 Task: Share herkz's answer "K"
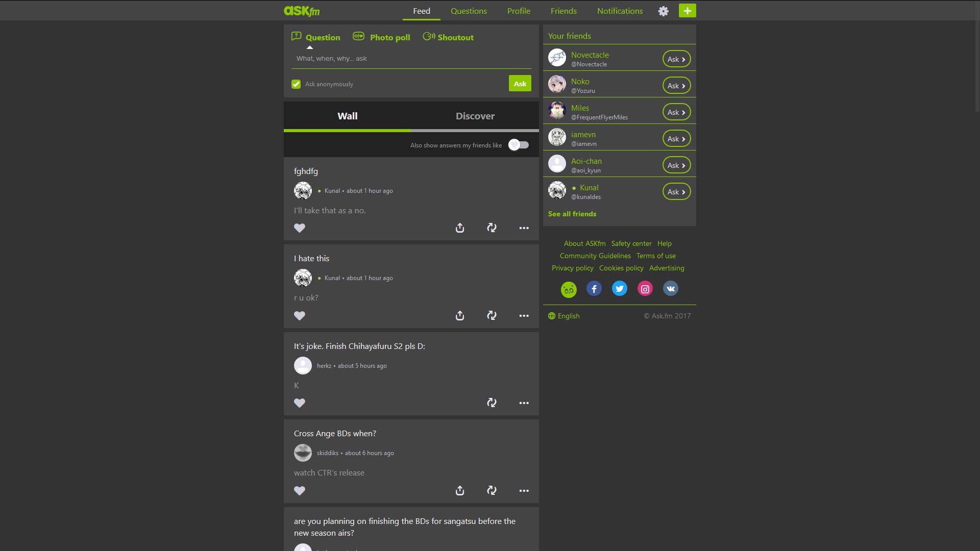460,403
